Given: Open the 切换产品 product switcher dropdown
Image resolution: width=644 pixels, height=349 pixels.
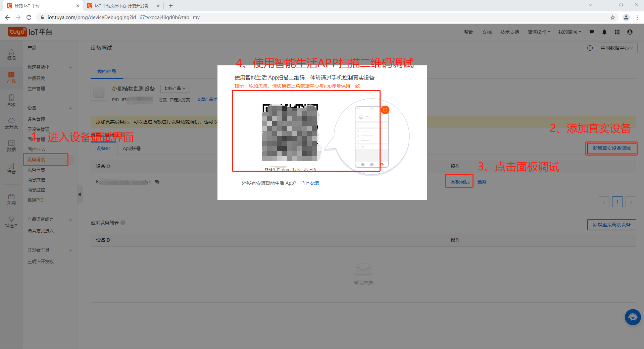Looking at the screenshot, I should coord(175,89).
